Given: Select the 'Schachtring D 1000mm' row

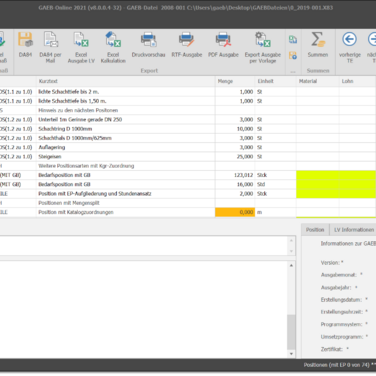Looking at the screenshot, I should pyautogui.click(x=65, y=129).
